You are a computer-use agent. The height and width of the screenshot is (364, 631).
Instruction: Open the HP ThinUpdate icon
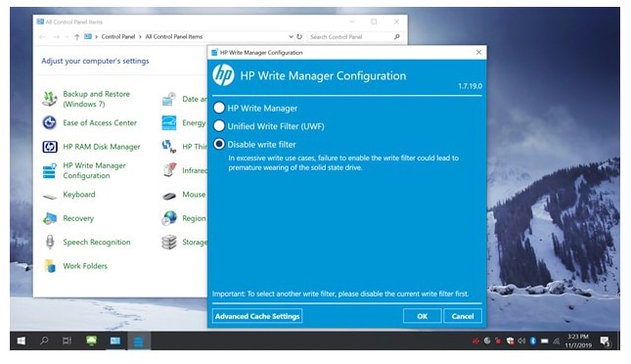(x=169, y=147)
